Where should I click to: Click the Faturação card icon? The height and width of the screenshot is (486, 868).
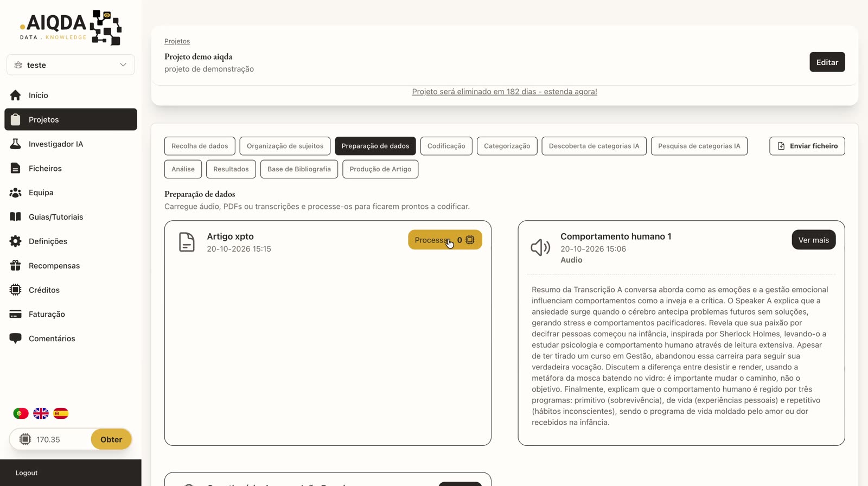(x=15, y=314)
